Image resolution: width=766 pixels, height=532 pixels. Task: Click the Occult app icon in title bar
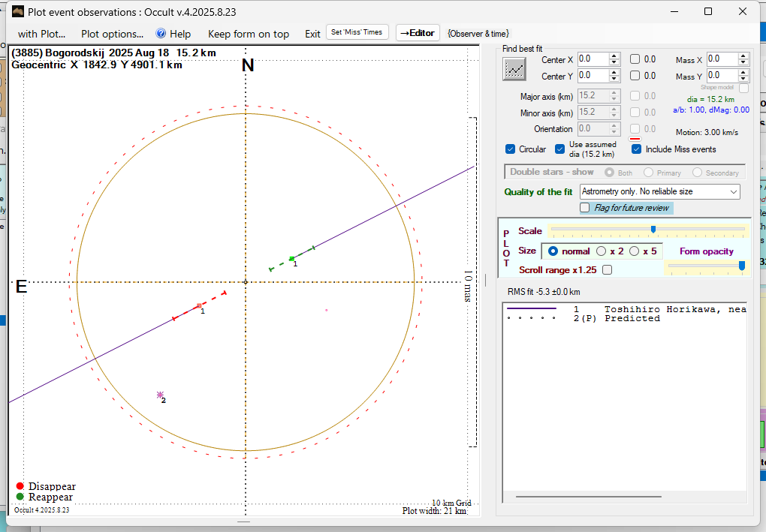(18, 11)
